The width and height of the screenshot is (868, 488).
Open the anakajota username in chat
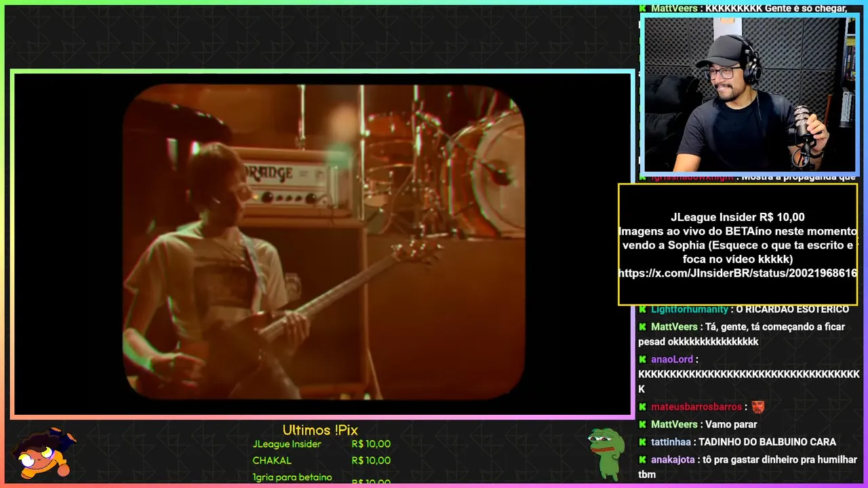(x=673, y=460)
